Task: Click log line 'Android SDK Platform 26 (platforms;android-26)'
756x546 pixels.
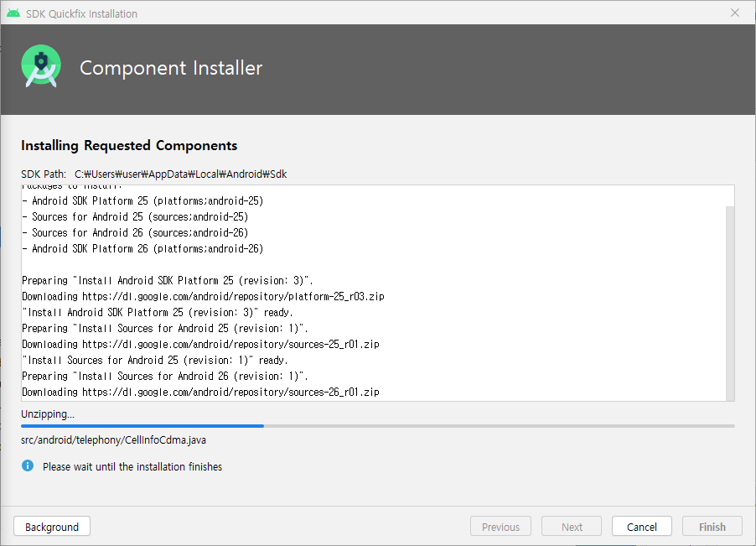Action: [142, 248]
